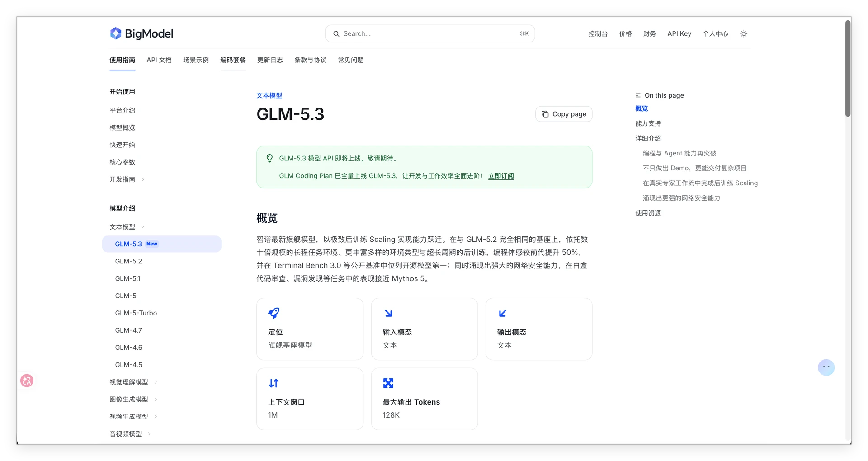
Task: Click the search magnifier icon
Action: [x=336, y=34]
